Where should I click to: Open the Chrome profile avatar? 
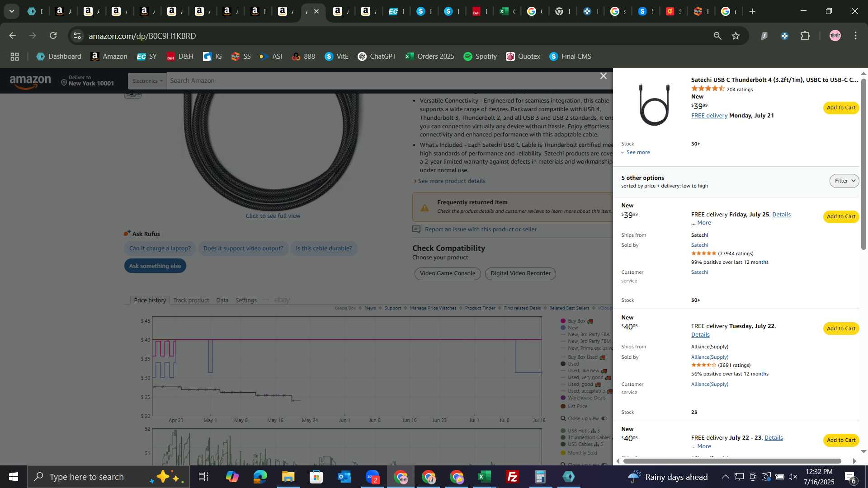pyautogui.click(x=835, y=36)
